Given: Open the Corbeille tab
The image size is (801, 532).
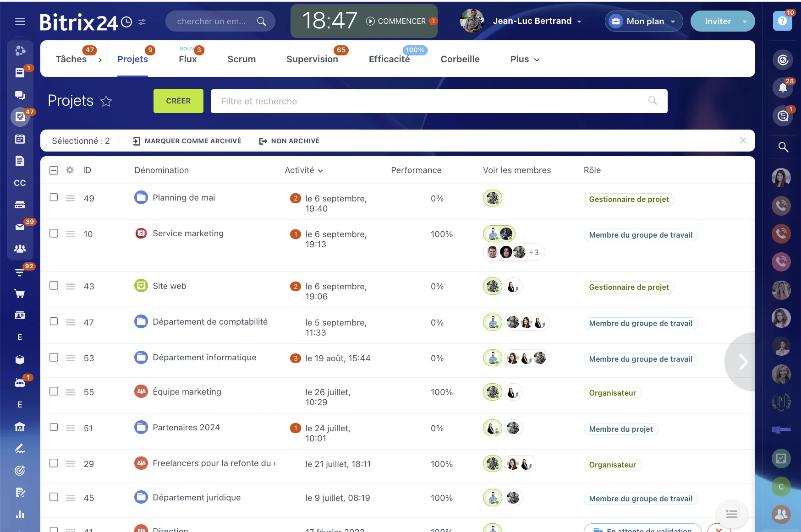Looking at the screenshot, I should [460, 59].
